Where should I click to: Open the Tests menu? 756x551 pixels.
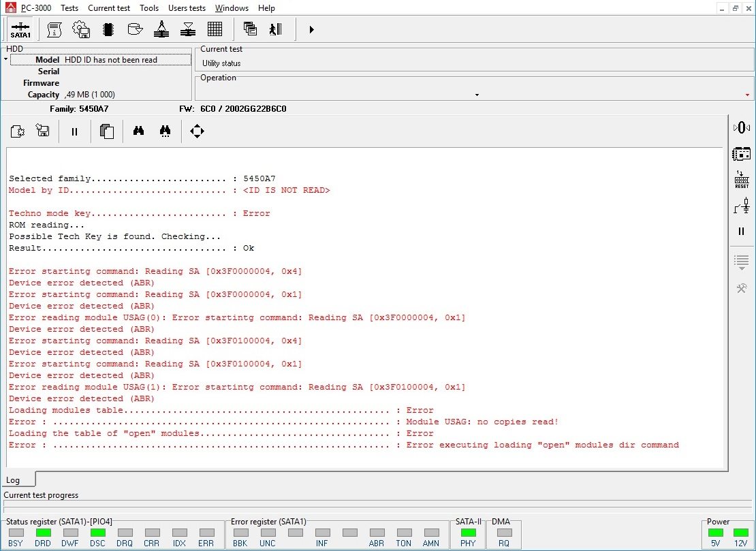click(69, 8)
